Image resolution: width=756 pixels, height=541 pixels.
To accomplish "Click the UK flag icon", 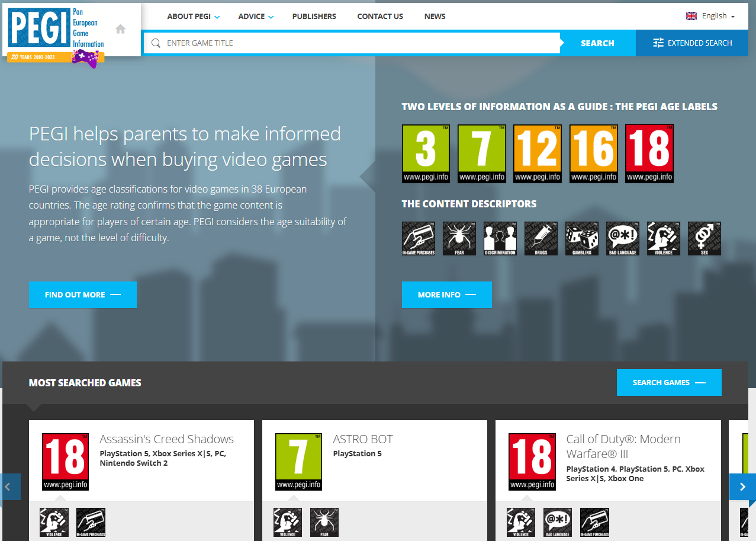I will 691,16.
